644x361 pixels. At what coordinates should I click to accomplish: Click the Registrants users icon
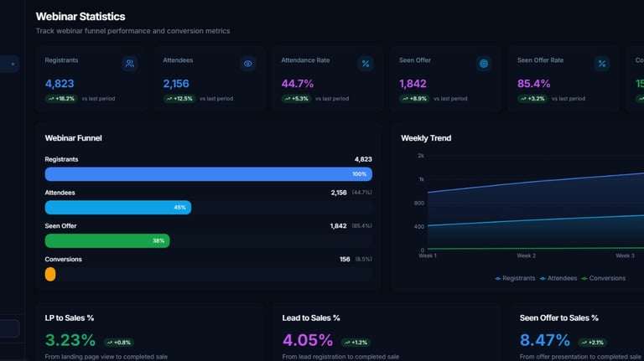(x=130, y=64)
